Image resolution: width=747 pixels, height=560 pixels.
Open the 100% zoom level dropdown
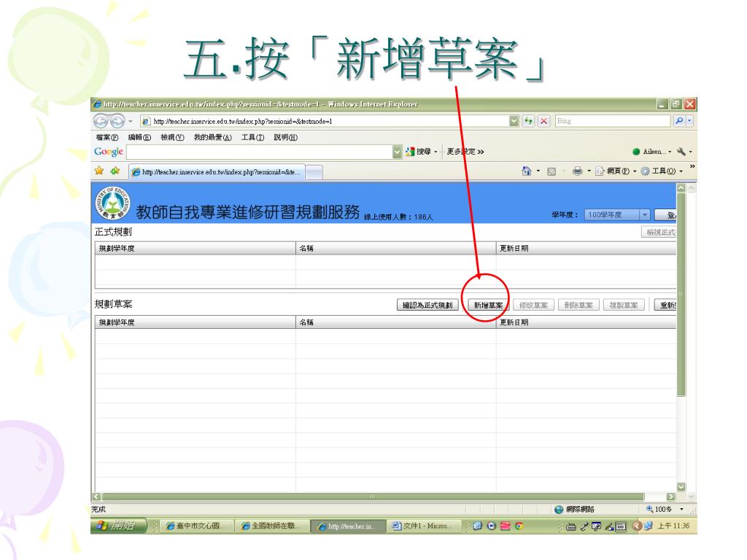681,510
